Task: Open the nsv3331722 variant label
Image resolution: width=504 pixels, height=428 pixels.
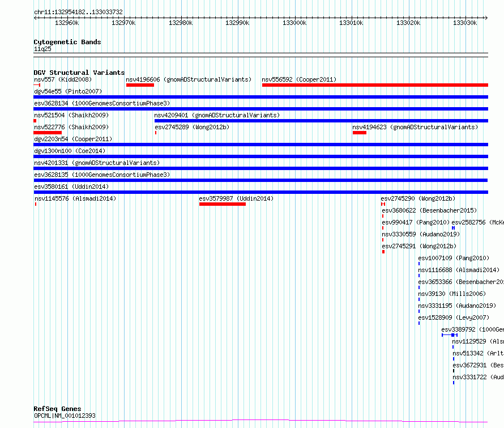Action: click(479, 377)
